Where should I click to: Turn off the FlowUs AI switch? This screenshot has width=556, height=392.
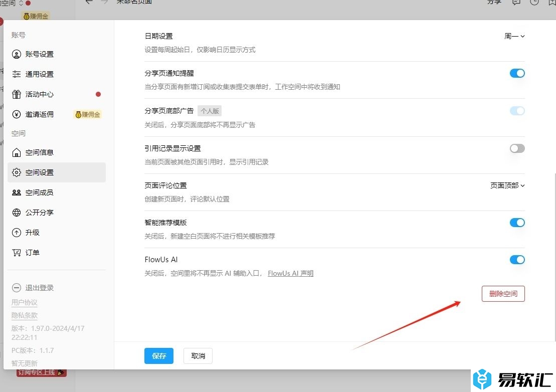(x=517, y=260)
